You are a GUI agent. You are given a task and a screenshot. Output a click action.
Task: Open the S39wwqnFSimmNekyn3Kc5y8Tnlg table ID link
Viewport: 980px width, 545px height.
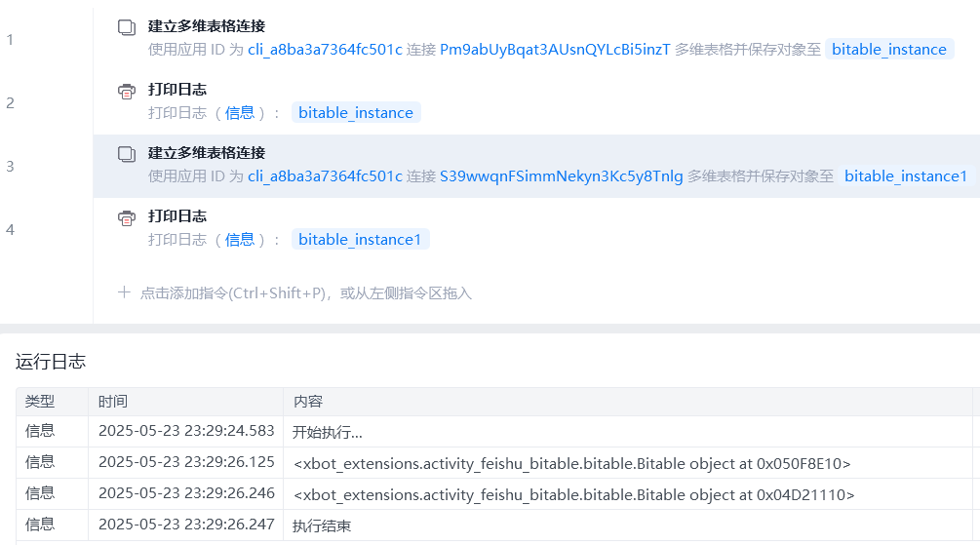[x=561, y=176]
